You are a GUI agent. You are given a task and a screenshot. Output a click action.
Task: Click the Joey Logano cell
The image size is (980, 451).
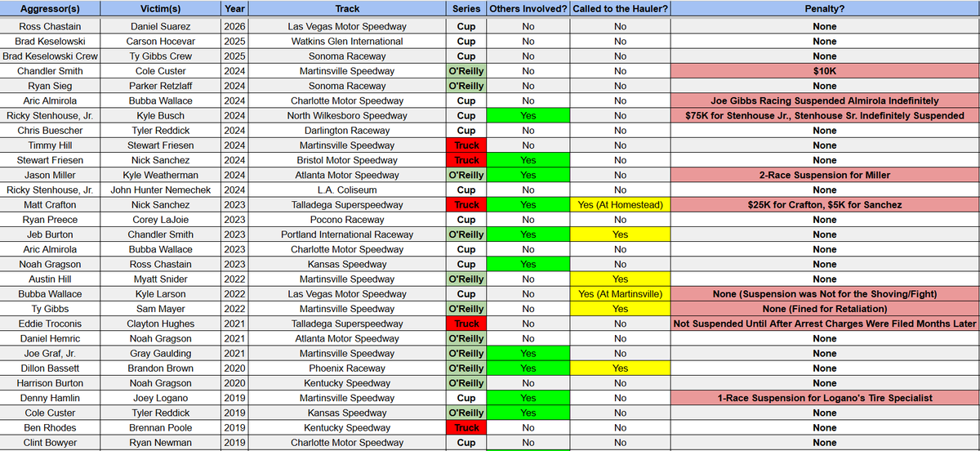pos(160,398)
